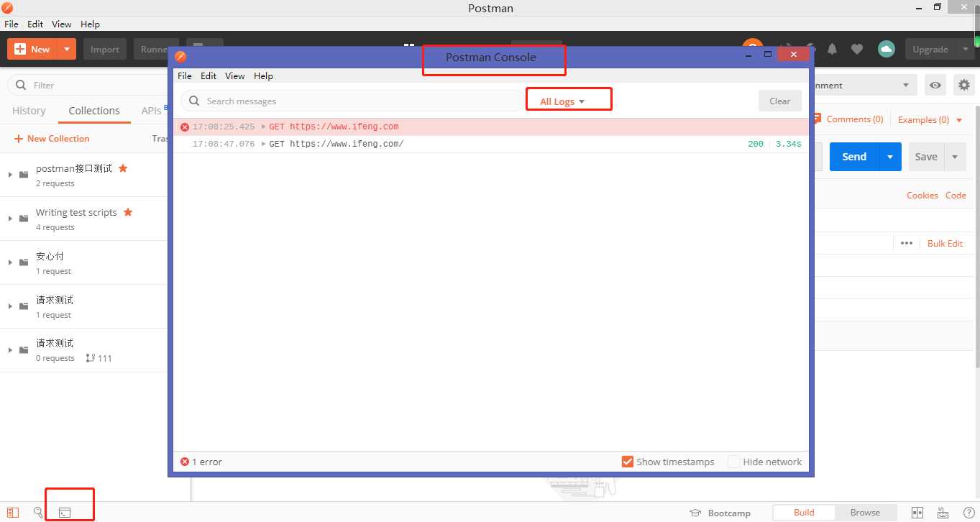
Task: Switch to the Collections tab
Action: coord(94,111)
